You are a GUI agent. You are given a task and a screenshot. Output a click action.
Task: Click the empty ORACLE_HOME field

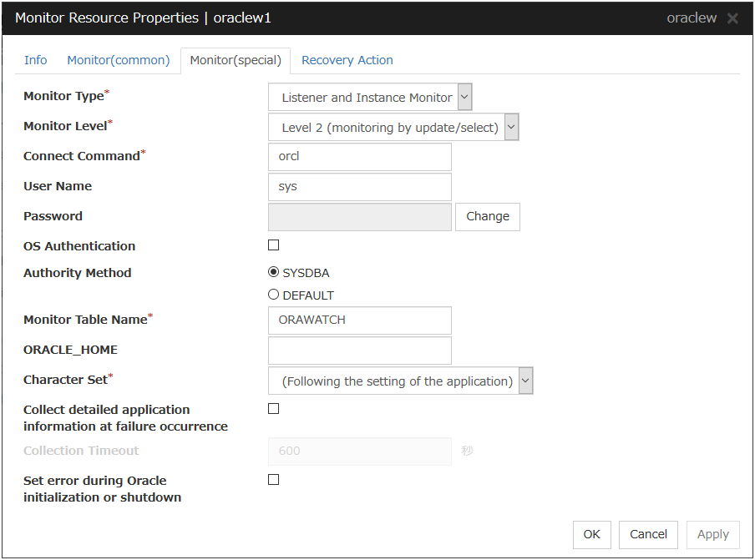[360, 351]
